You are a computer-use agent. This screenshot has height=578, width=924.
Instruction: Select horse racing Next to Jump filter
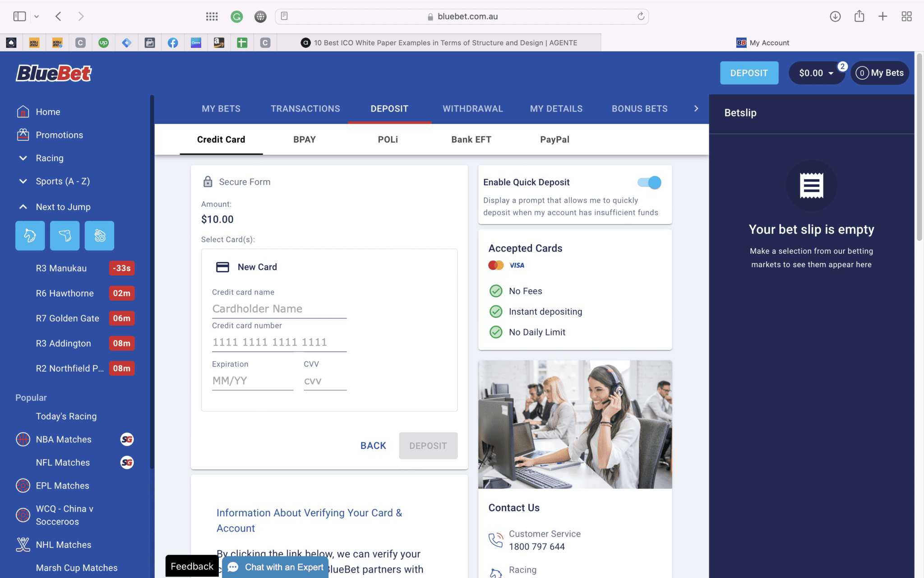(x=30, y=236)
